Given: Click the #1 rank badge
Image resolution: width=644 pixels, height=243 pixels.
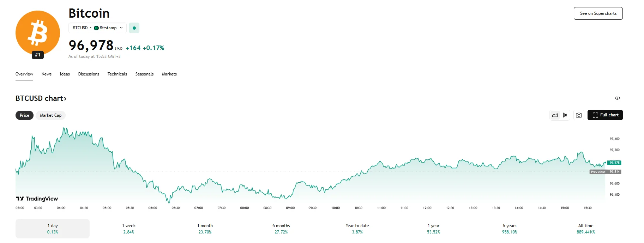Looking at the screenshot, I should point(38,55).
